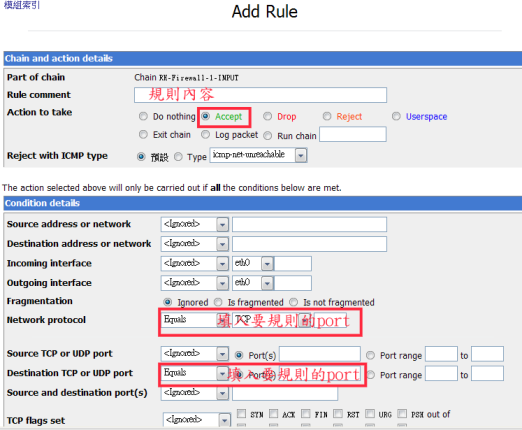Click destination port range start field

click(x=441, y=373)
